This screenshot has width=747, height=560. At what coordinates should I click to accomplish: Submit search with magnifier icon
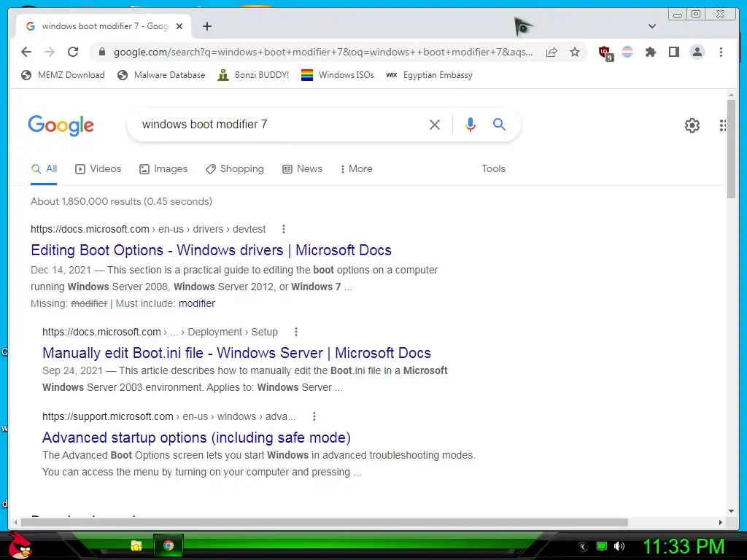click(499, 124)
